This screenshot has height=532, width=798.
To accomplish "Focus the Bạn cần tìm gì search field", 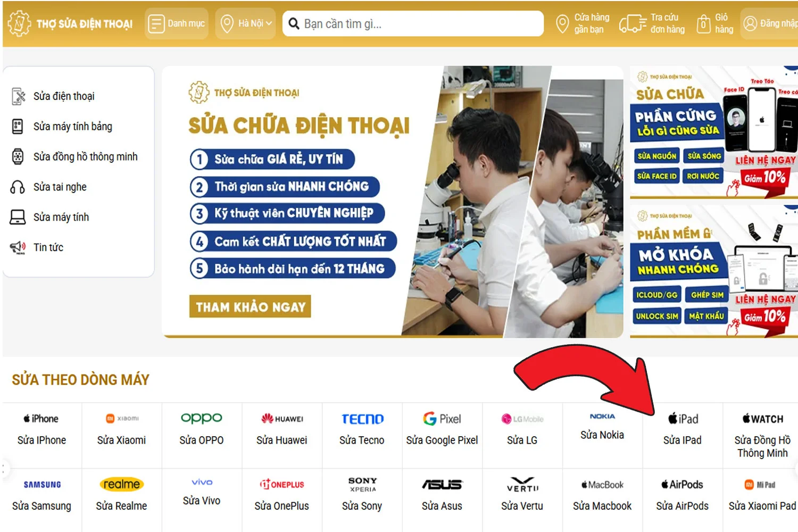I will click(413, 23).
